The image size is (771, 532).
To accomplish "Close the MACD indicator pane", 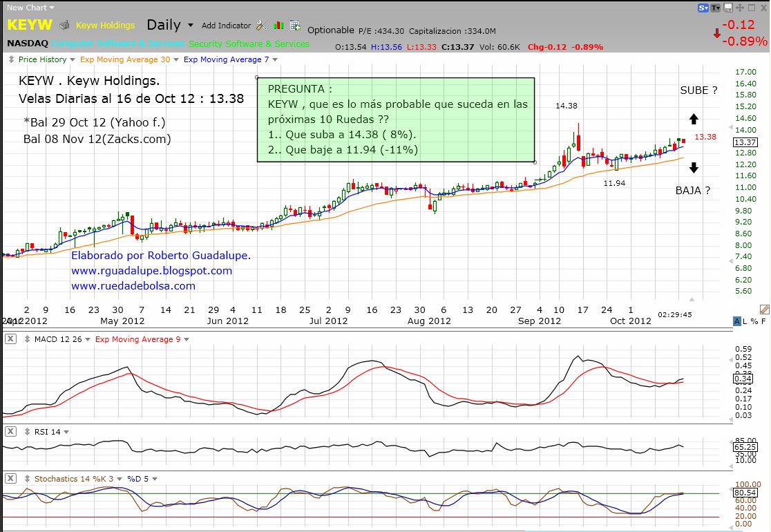I will pos(11,339).
